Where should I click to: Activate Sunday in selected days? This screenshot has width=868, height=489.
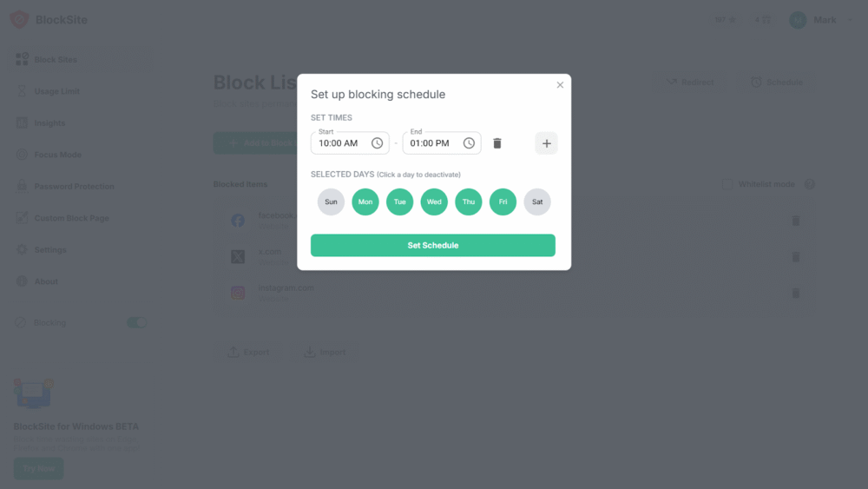(331, 202)
